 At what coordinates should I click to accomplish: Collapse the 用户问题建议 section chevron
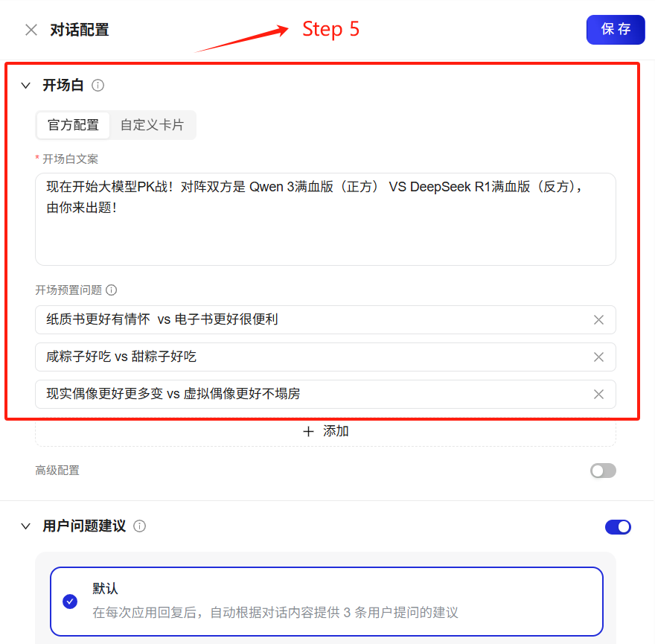tap(26, 526)
